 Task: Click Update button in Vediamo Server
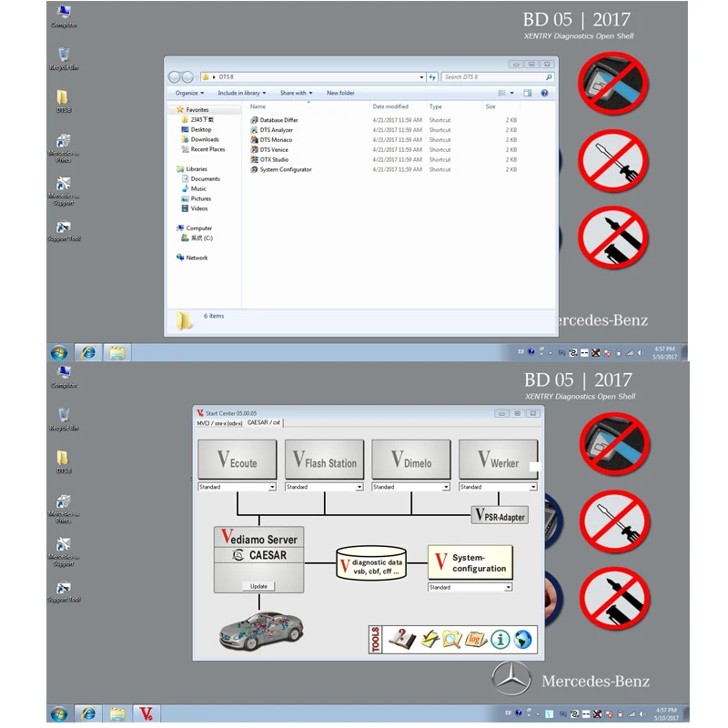pyautogui.click(x=258, y=586)
